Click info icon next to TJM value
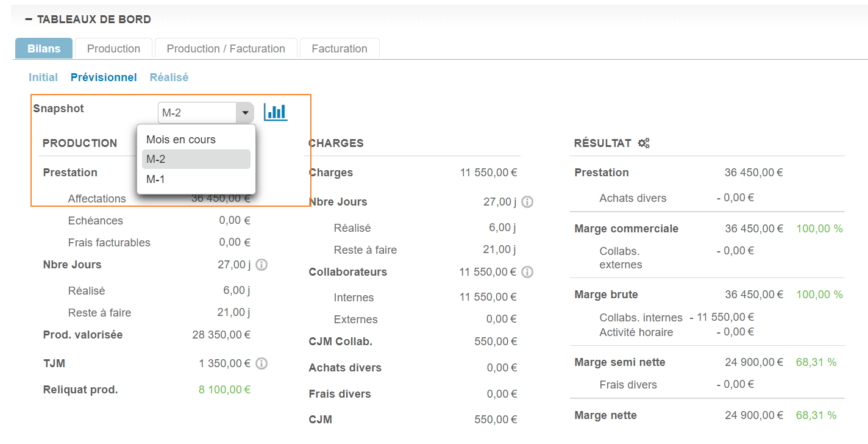Screen dimensions: 868x444 [261, 363]
